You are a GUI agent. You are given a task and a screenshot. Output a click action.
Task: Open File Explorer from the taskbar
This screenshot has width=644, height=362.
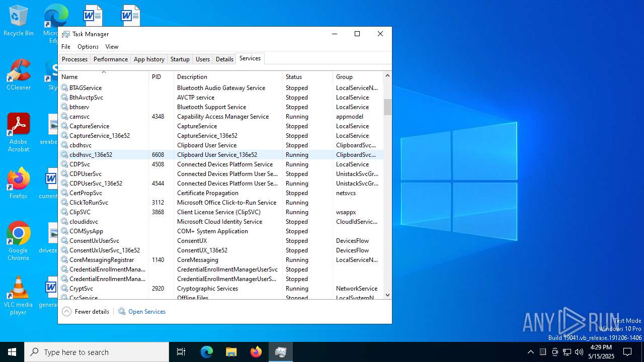231,352
